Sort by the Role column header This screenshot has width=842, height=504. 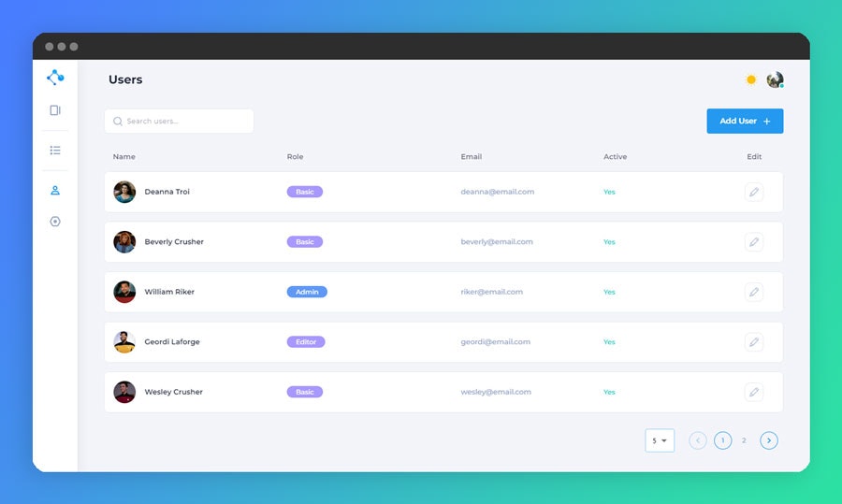[x=295, y=157]
